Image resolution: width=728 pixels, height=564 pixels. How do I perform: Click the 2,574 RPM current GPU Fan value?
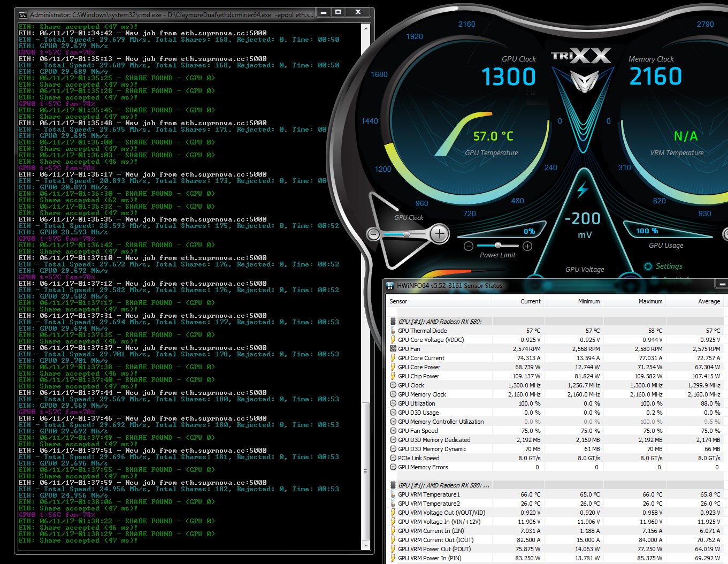pyautogui.click(x=526, y=349)
